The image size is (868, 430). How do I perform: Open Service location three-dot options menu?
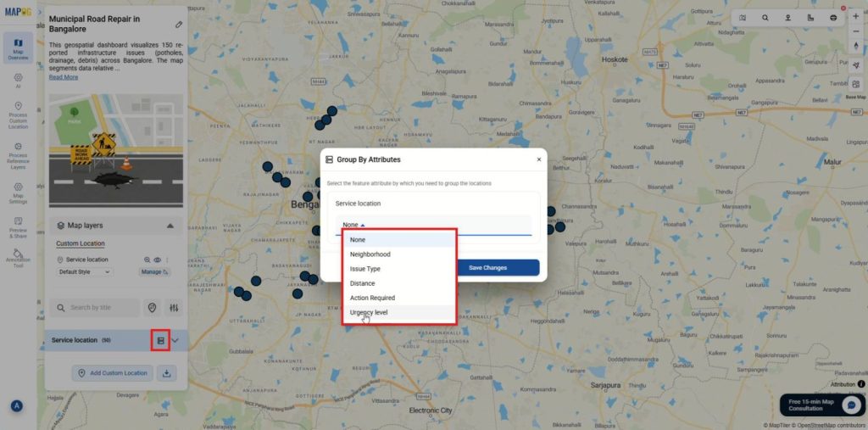point(167,260)
